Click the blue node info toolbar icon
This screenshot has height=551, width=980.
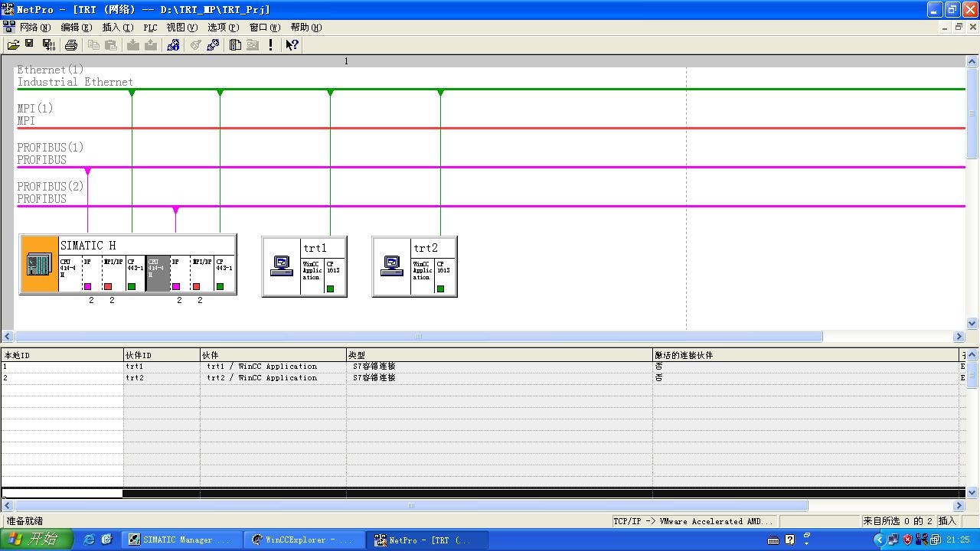tap(173, 45)
